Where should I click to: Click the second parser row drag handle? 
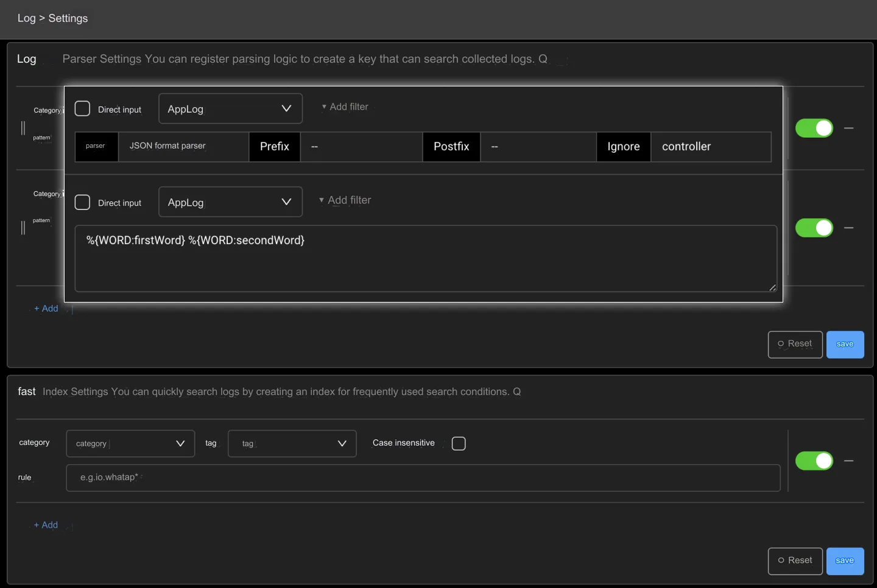tap(23, 227)
